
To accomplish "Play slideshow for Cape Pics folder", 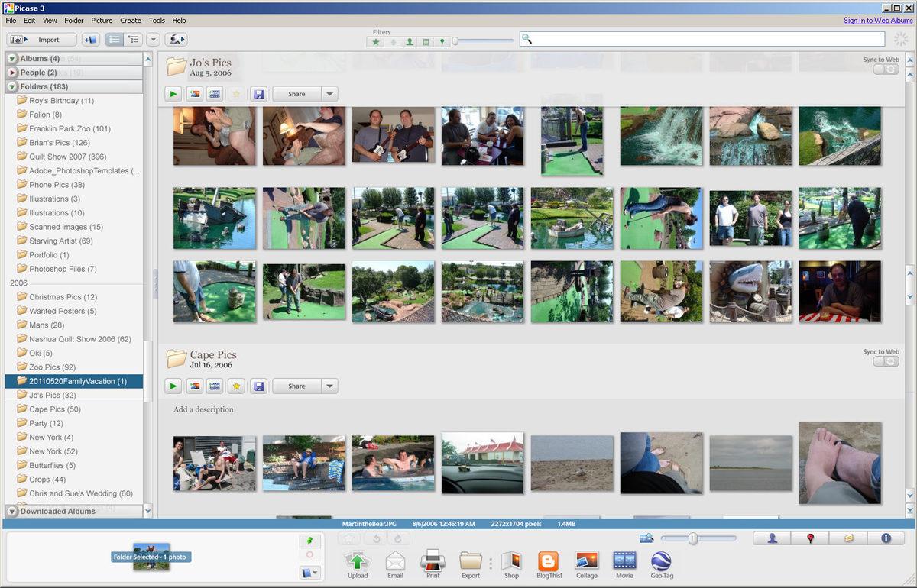I will click(x=173, y=386).
